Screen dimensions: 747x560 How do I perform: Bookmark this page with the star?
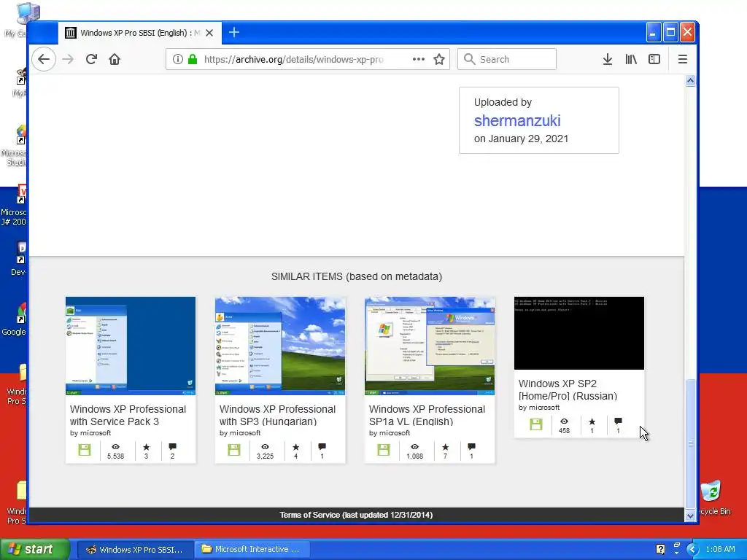(x=438, y=60)
